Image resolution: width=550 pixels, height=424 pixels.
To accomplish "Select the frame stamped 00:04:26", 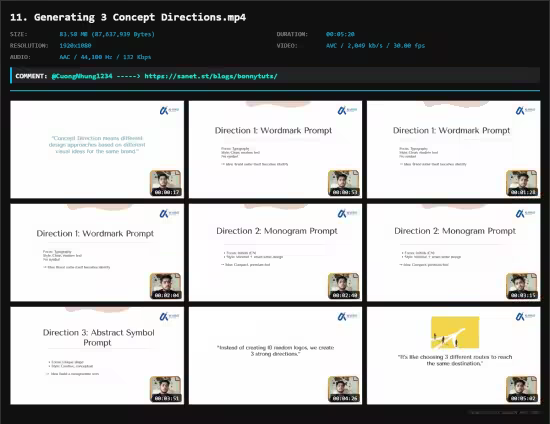I will [275, 356].
